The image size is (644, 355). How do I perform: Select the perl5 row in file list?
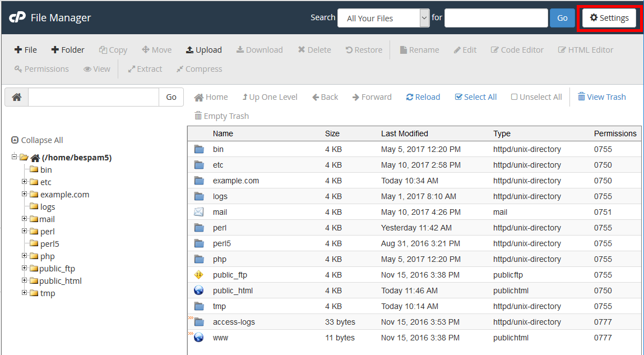[414, 243]
